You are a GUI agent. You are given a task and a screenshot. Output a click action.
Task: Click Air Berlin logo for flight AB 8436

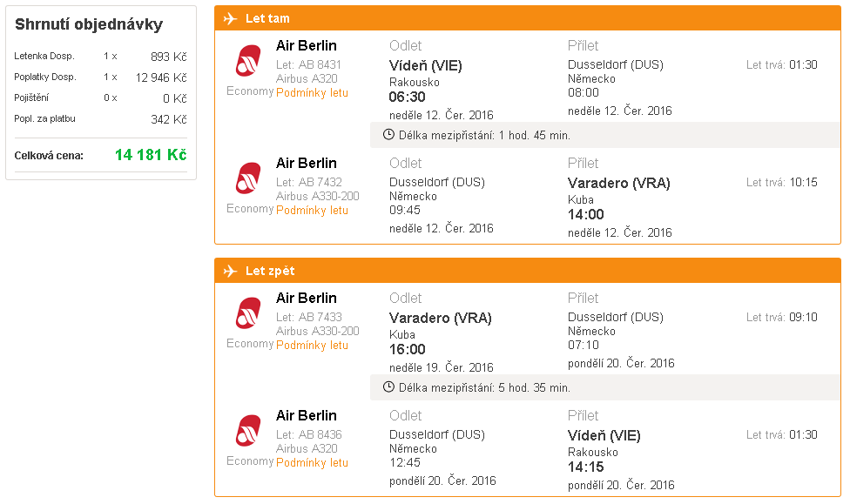tap(248, 431)
